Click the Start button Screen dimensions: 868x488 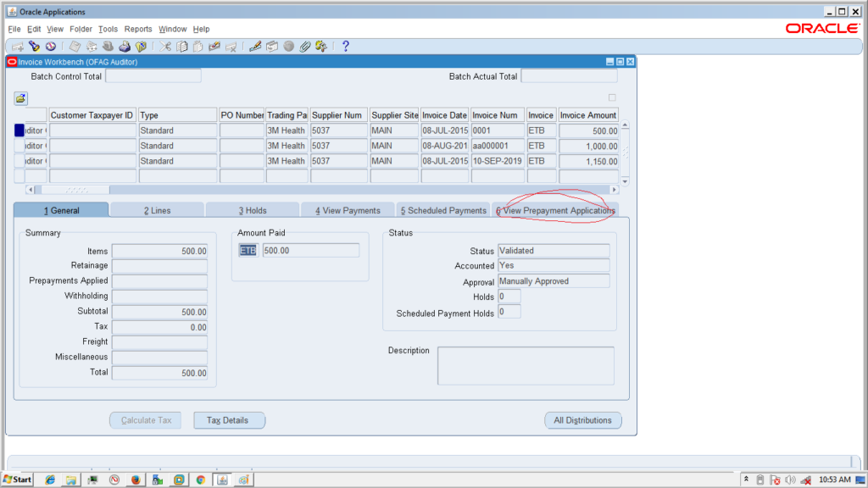(17, 480)
